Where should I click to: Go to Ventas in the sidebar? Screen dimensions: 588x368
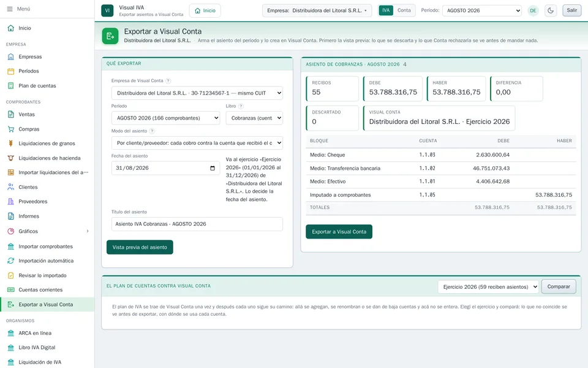(47, 115)
